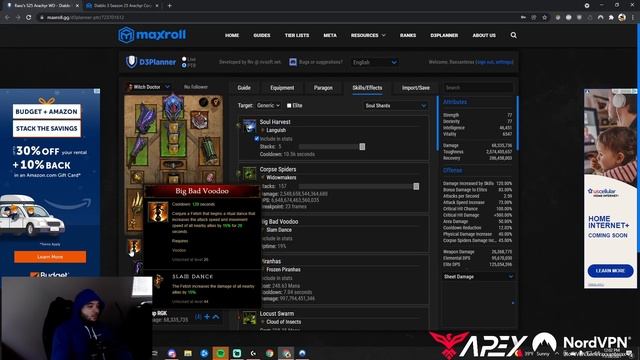This screenshot has height=360, width=640.
Task: Switch to the second browser tab
Action: (121, 6)
